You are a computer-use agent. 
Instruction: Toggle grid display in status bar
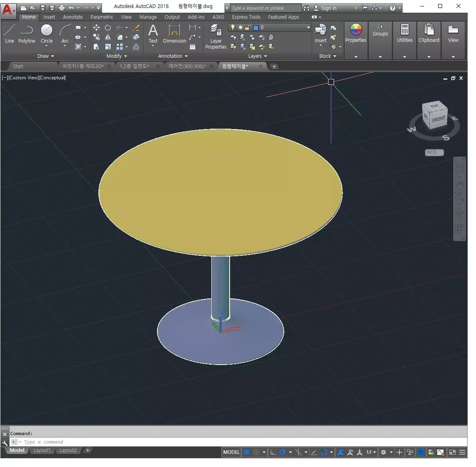pos(247,452)
